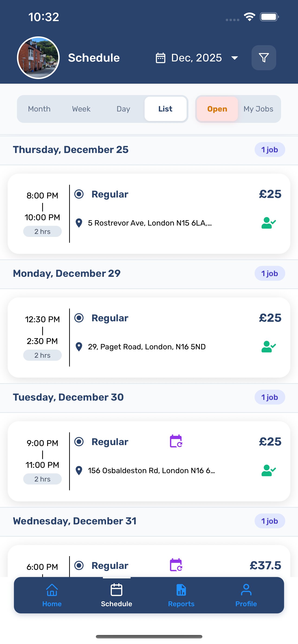Switch to Week view tab
The image size is (298, 644).
81,109
